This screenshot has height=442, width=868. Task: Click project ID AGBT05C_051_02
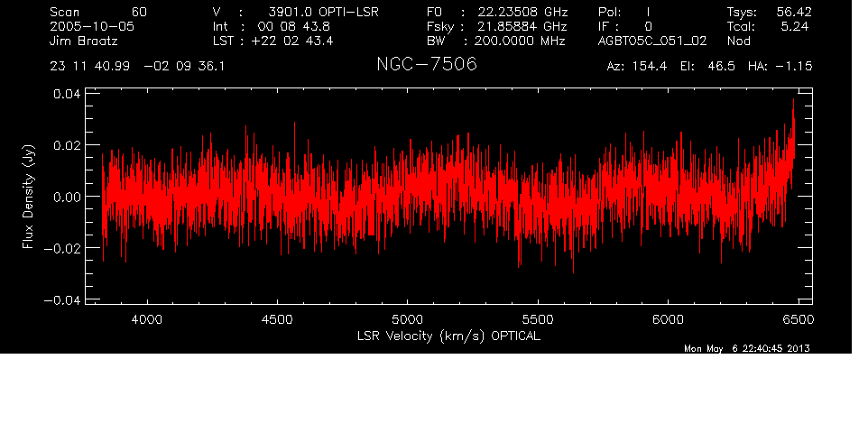click(652, 41)
